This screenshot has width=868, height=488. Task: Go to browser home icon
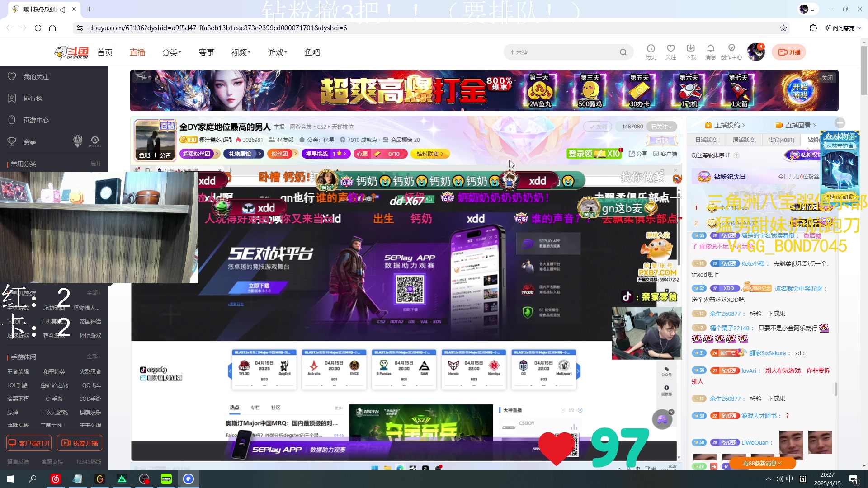(x=52, y=28)
